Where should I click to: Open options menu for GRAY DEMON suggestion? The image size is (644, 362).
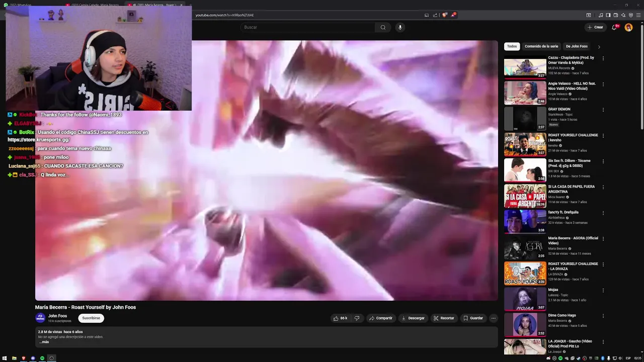pyautogui.click(x=603, y=110)
